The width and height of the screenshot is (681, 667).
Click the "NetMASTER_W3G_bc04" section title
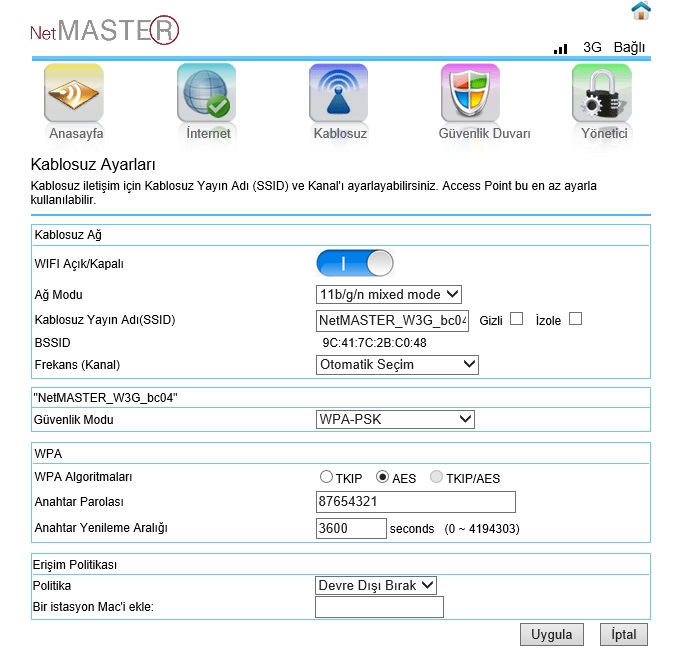(x=106, y=398)
